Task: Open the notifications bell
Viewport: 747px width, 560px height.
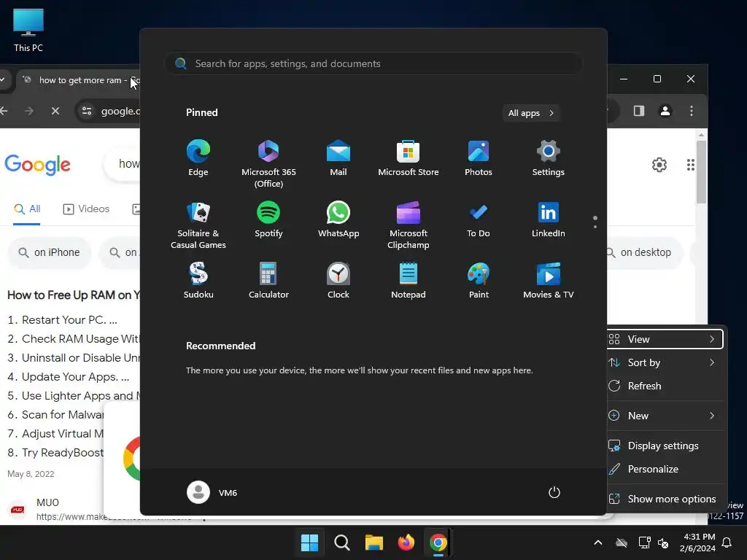Action: coord(727,542)
